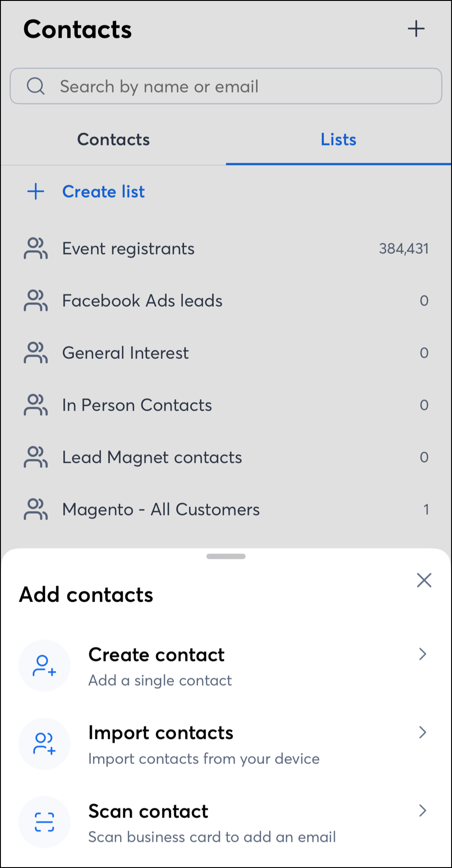This screenshot has width=452, height=868.
Task: Select the Lists tab
Action: (x=338, y=140)
